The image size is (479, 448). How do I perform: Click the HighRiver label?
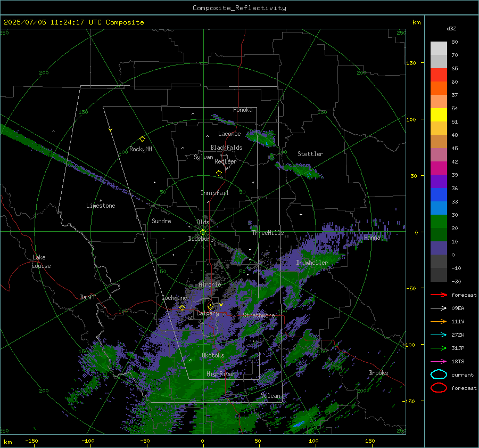pyautogui.click(x=220, y=374)
